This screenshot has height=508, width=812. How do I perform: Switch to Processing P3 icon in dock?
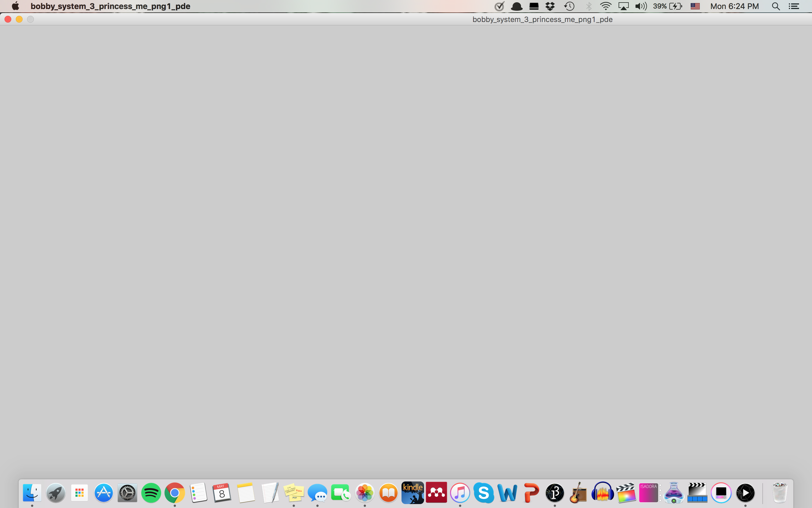(555, 493)
